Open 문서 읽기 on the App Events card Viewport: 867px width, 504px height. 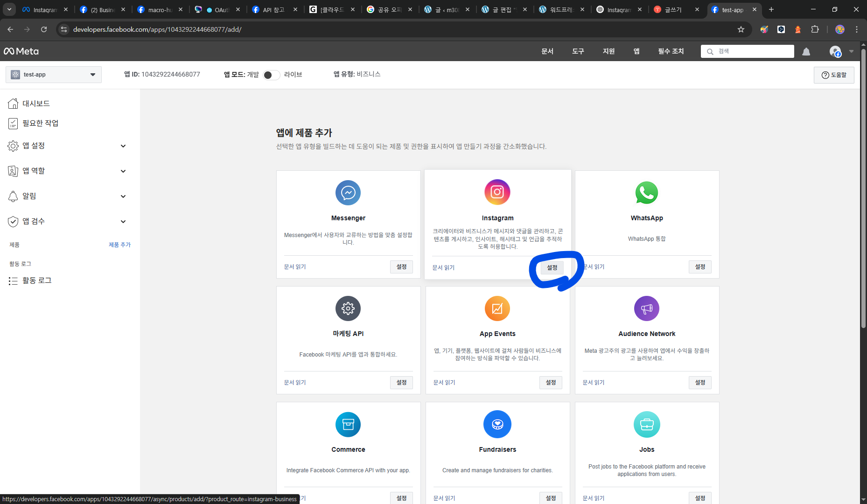coord(444,383)
